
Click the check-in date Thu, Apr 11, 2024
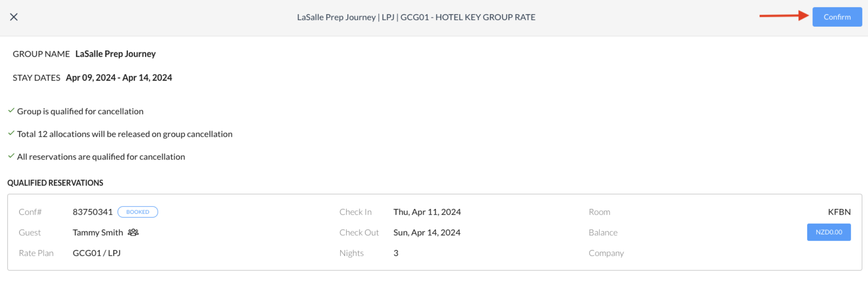(427, 212)
